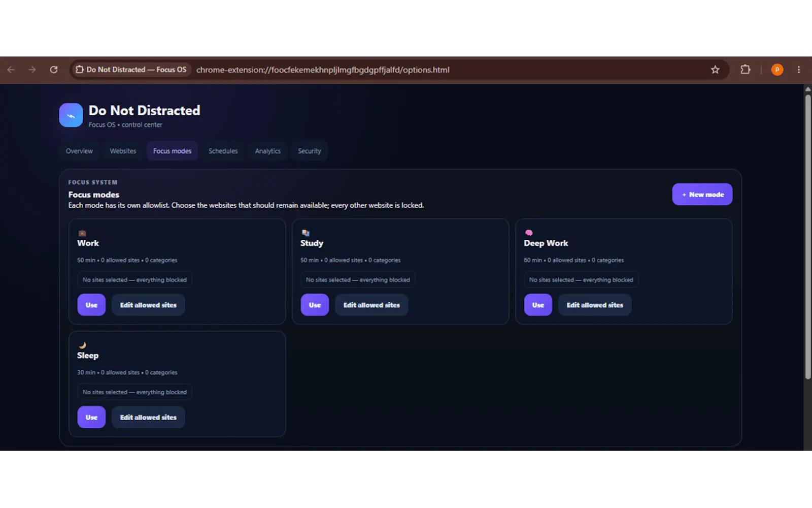
Task: Switch to the Security tab
Action: [309, 151]
